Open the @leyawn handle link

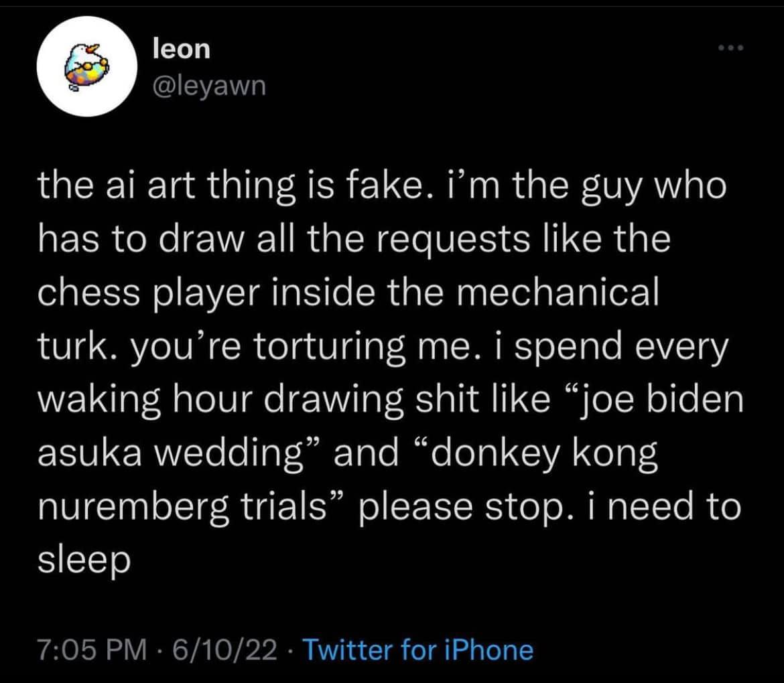pos(209,86)
